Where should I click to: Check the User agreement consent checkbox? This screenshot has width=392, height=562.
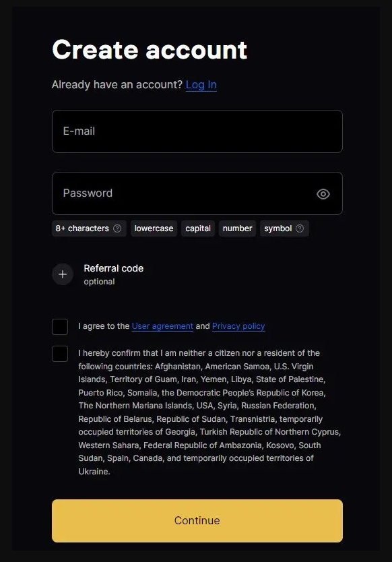coord(60,327)
